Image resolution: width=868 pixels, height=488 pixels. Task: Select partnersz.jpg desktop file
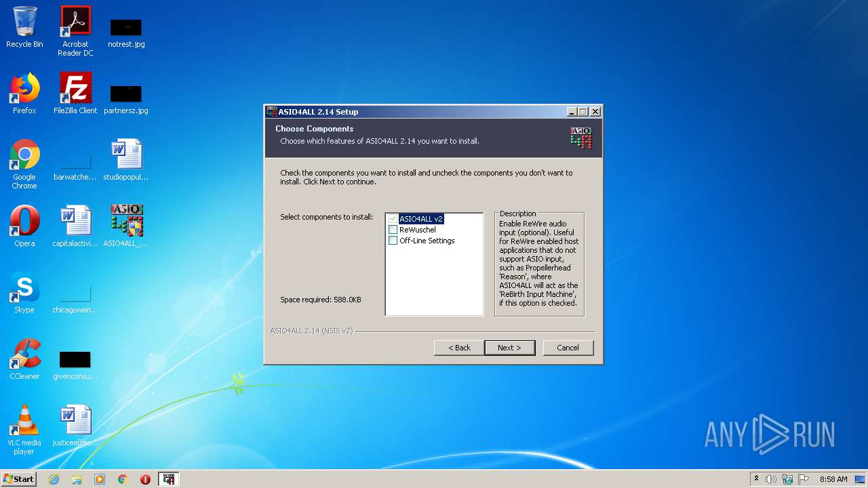pyautogui.click(x=126, y=99)
